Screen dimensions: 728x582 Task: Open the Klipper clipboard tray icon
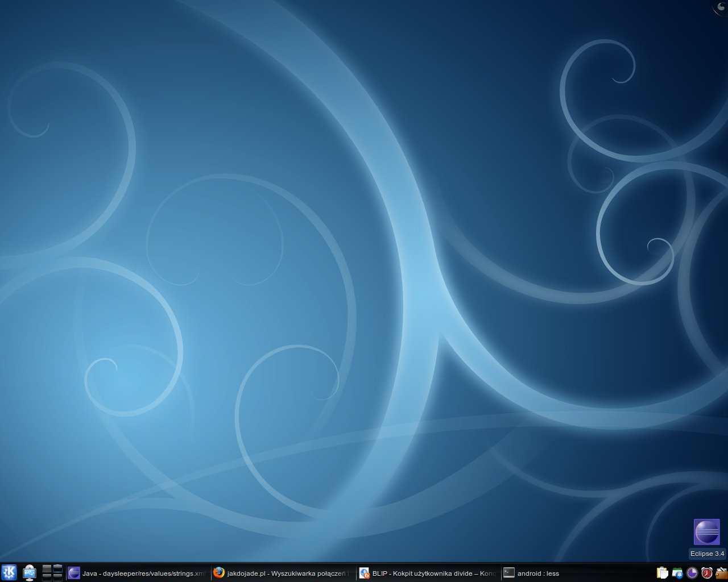(662, 573)
